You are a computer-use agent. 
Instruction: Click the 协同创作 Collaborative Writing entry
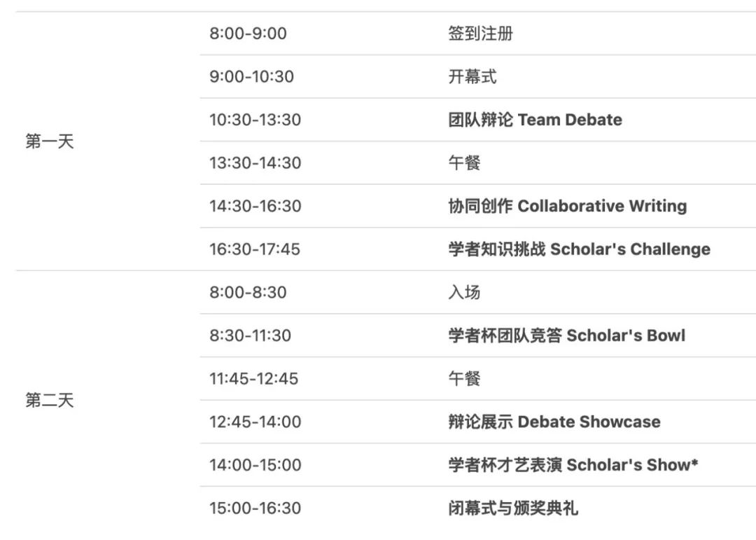tap(567, 206)
